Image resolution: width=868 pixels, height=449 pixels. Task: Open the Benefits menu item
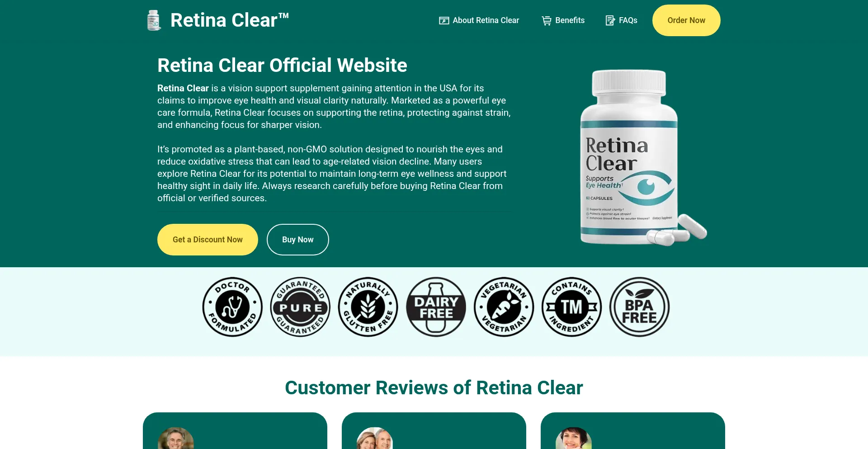click(563, 20)
